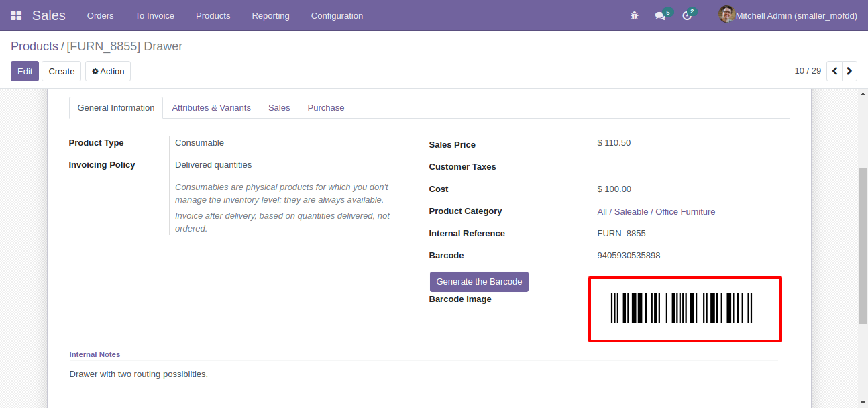Switch to Attributes & Variants tab
Image resolution: width=868 pixels, height=408 pixels.
click(211, 107)
